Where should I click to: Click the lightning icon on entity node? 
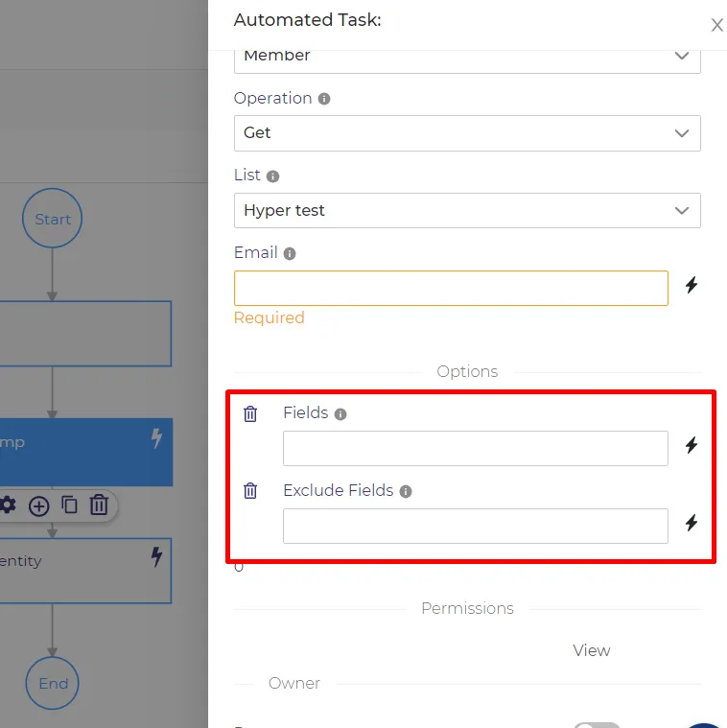[156, 556]
